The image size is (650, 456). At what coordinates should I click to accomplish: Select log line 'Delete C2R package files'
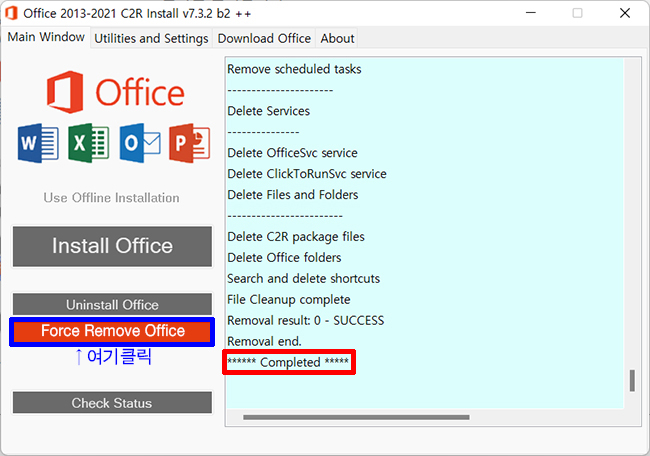coord(296,237)
